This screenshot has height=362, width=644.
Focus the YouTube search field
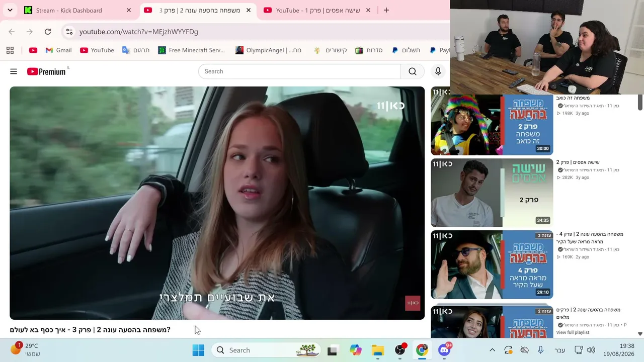click(299, 71)
